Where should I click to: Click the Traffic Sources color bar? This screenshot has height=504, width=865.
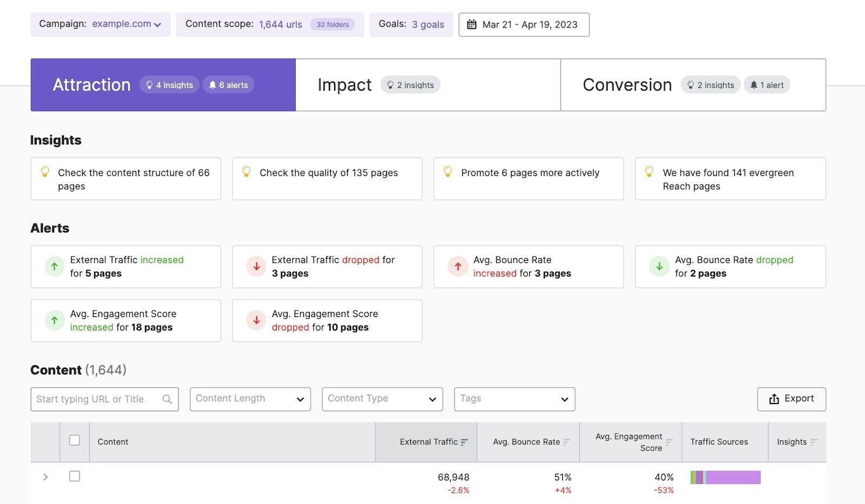tap(724, 477)
